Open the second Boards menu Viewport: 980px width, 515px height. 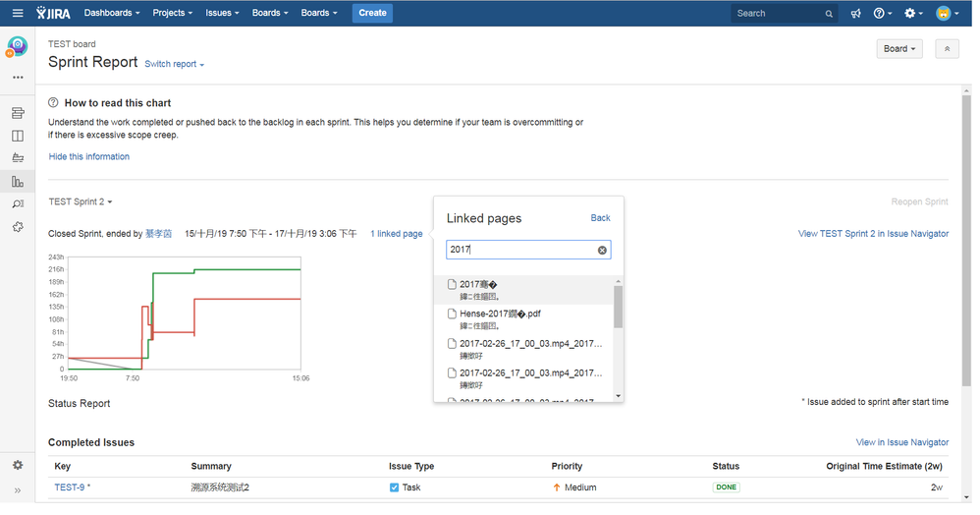click(319, 13)
